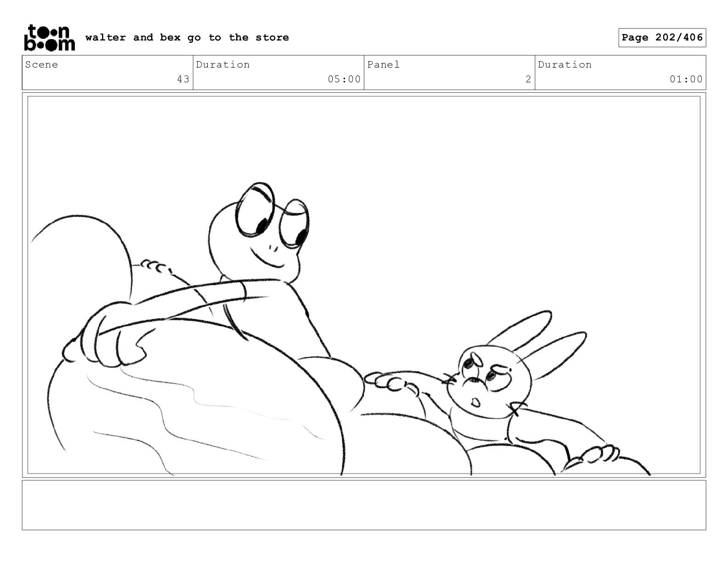The width and height of the screenshot is (728, 563).
Task: Click the "Page 202/406" box
Action: [662, 38]
